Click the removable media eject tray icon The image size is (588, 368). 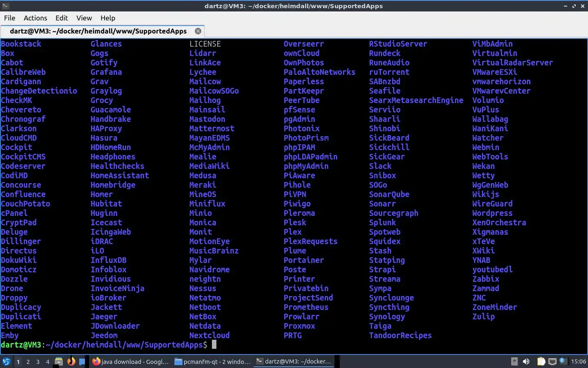[x=514, y=361]
